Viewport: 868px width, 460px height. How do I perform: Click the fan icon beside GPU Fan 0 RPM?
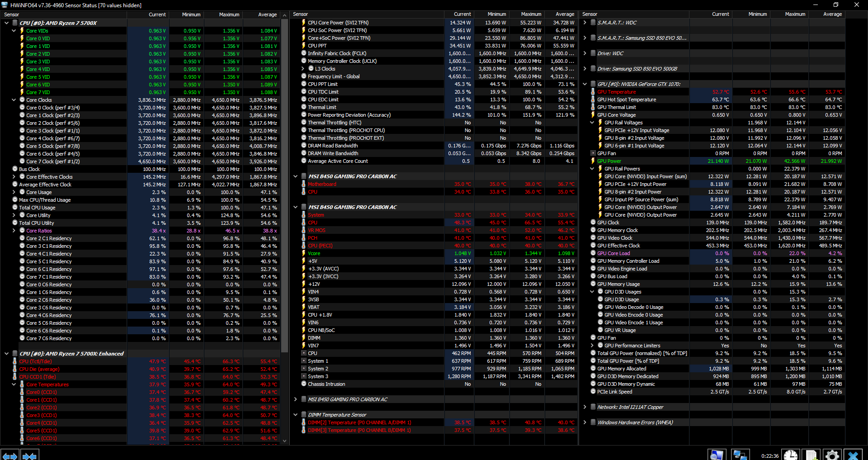pos(593,153)
